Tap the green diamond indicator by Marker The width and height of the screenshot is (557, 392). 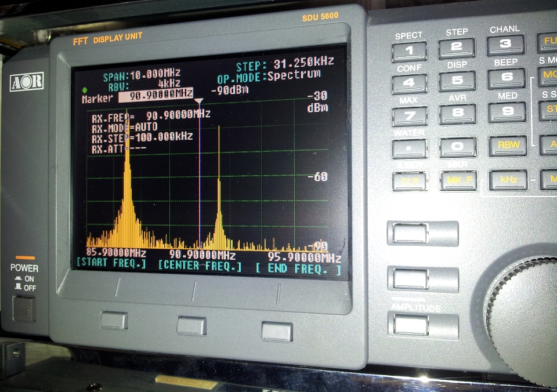pos(85,90)
